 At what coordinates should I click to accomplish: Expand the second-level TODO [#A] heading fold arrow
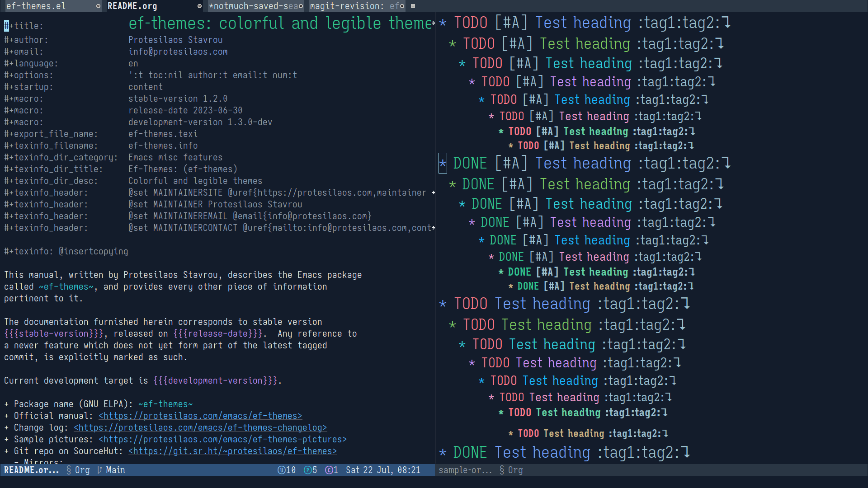[720, 44]
